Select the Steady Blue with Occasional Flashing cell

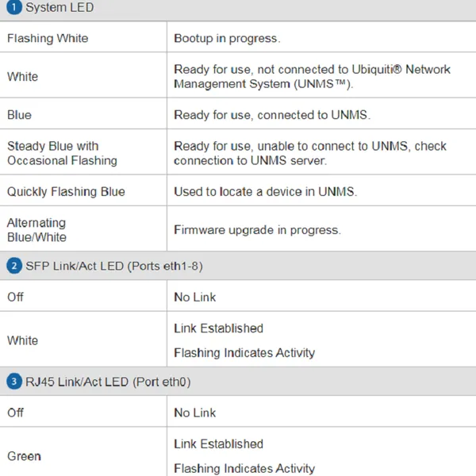coord(62,153)
